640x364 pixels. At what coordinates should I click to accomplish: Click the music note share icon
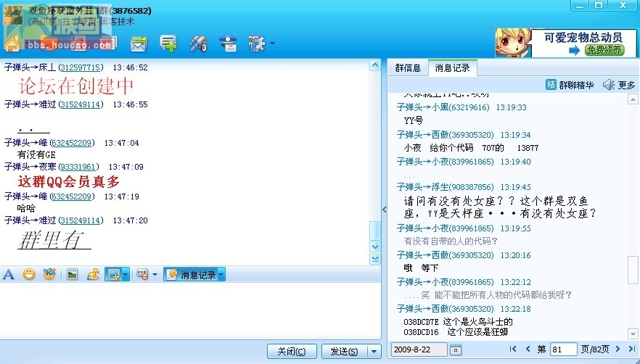93,275
